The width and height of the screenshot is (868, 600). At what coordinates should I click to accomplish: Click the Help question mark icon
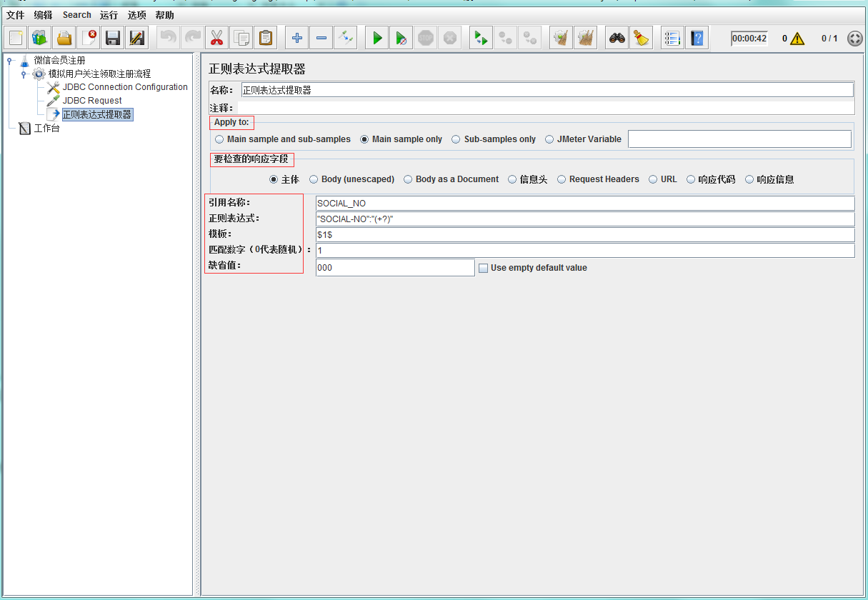(x=697, y=38)
